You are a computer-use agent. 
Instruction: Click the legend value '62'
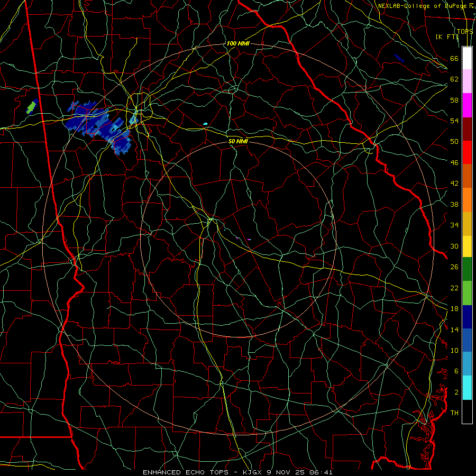click(x=454, y=79)
